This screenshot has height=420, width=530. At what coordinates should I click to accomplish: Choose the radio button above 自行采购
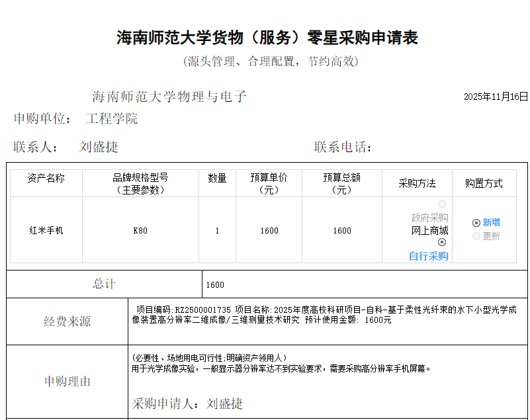tap(442, 243)
